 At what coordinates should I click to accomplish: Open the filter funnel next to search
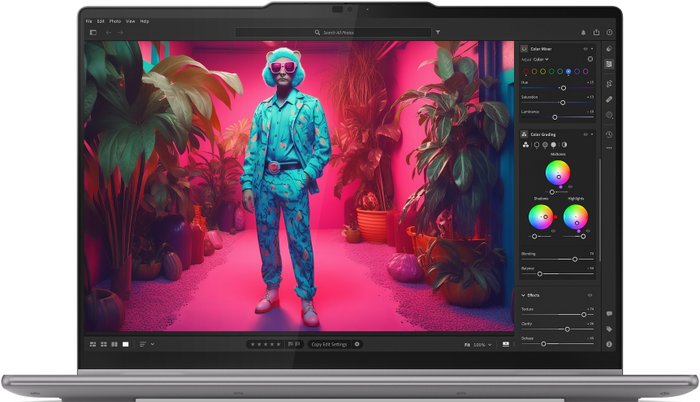tap(437, 32)
